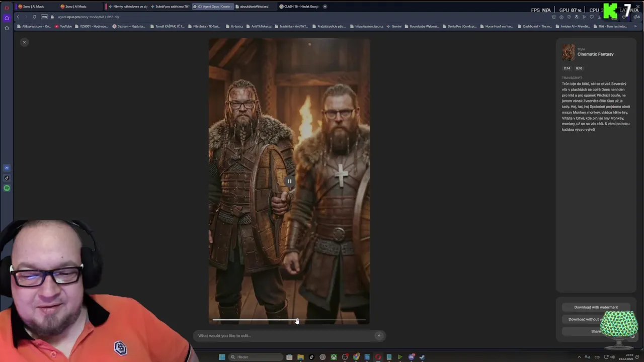Viewport: 644px width, 362px height.
Task: Open Seznam bookmark
Action: (x=129, y=26)
